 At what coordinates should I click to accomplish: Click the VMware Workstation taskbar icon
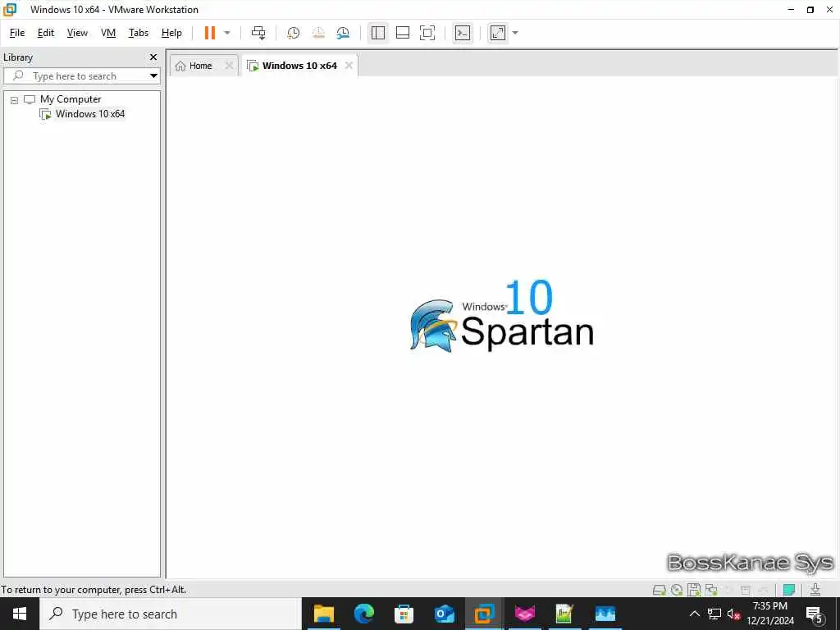point(484,614)
